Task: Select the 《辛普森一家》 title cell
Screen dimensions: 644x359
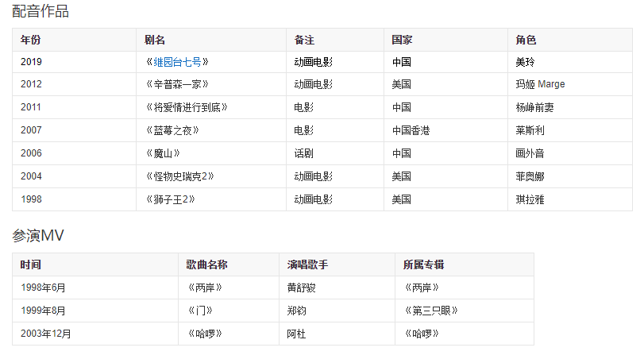Action: tap(177, 84)
